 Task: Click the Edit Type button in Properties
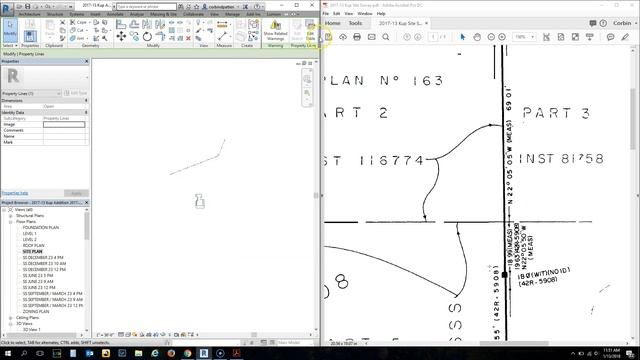coord(76,93)
